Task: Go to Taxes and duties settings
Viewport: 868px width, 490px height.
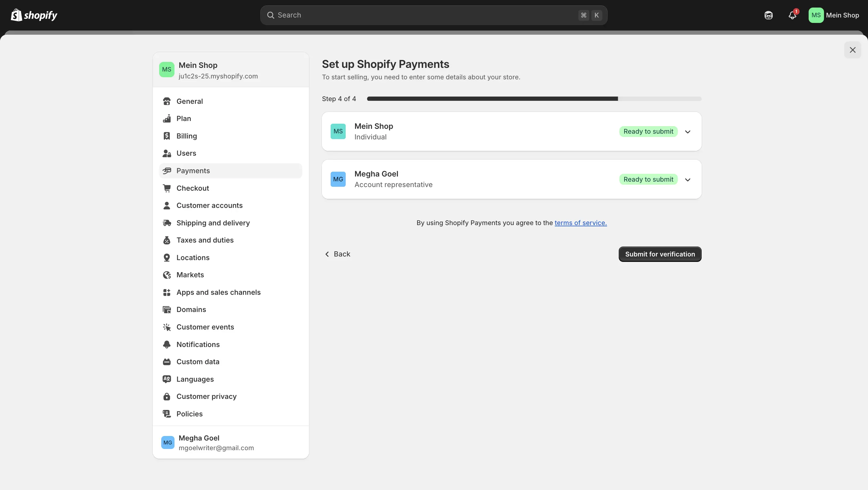Action: click(x=205, y=240)
